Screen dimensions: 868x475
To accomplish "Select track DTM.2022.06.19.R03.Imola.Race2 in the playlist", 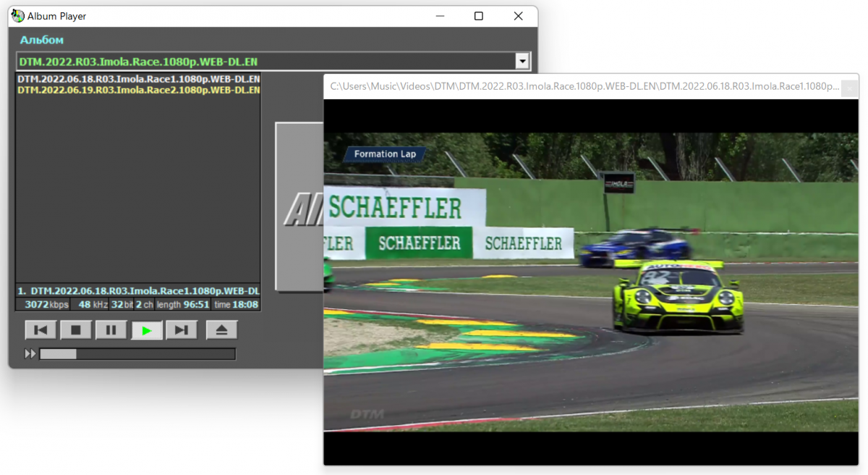I will (x=138, y=90).
